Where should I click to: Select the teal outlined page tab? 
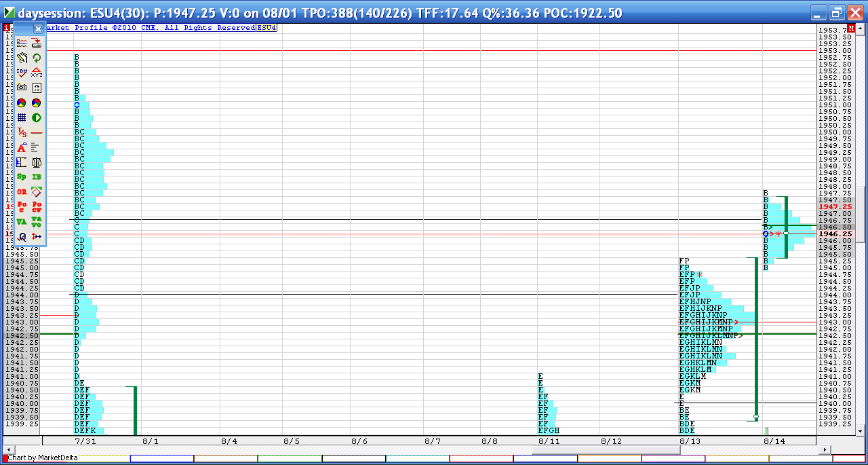click(417, 459)
